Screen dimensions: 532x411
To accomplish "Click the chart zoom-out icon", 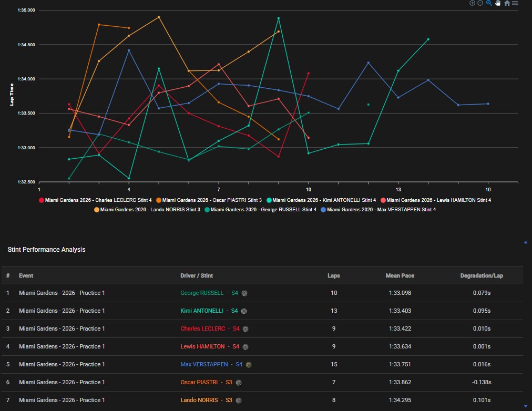I will point(480,3).
